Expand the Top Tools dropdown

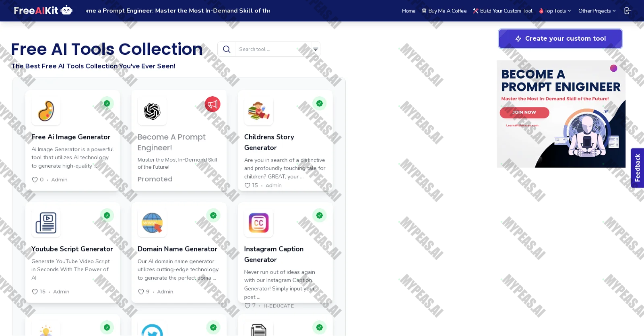tap(555, 11)
